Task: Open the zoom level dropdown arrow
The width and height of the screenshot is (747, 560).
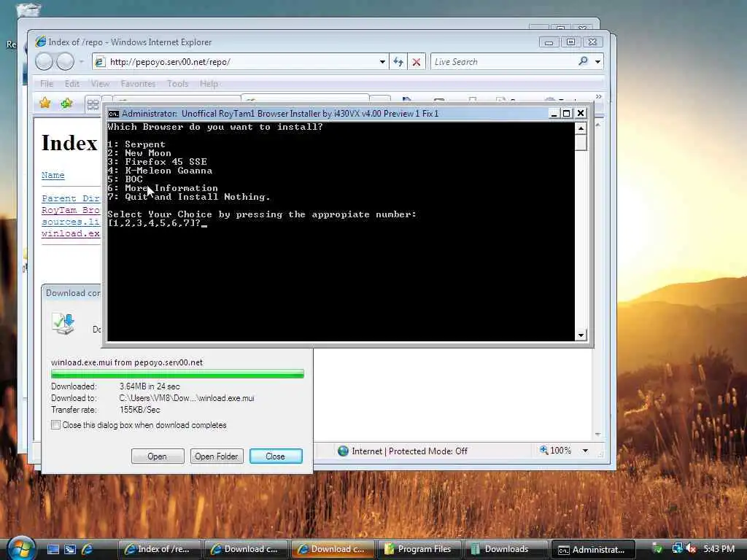Action: 586,451
